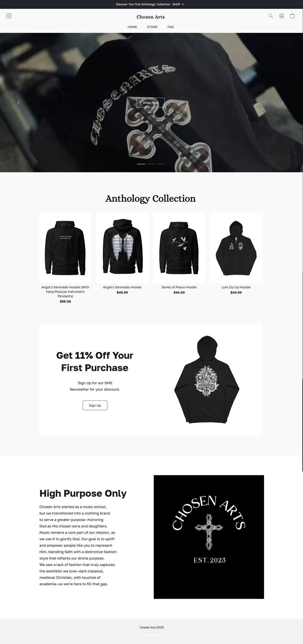
Task: Select the third slide indicator
Action: [x=160, y=164]
